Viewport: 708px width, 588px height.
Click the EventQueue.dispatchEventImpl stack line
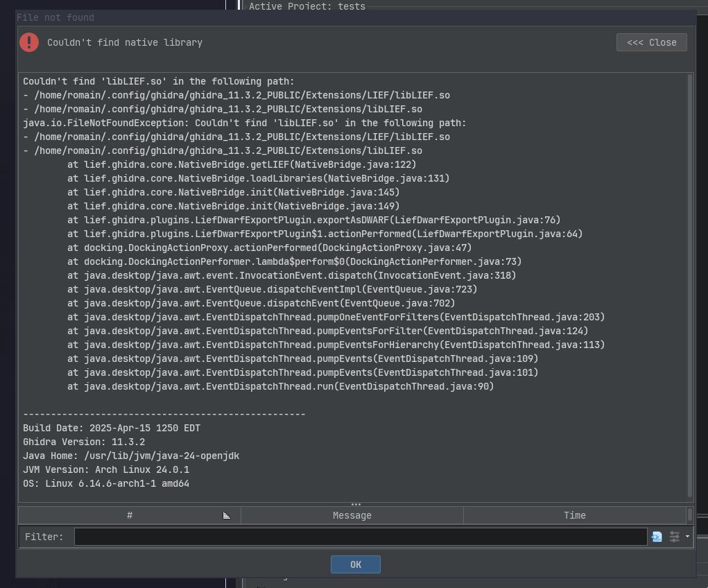point(273,289)
